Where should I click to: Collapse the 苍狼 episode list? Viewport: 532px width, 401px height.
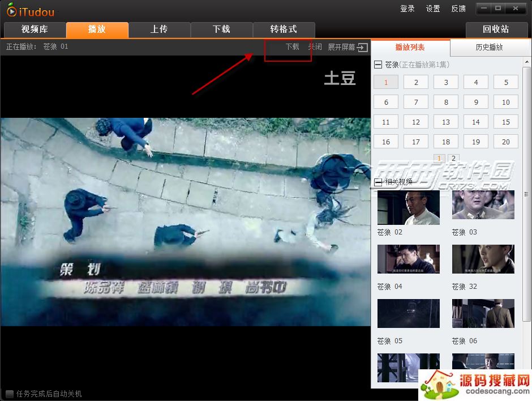coord(378,65)
